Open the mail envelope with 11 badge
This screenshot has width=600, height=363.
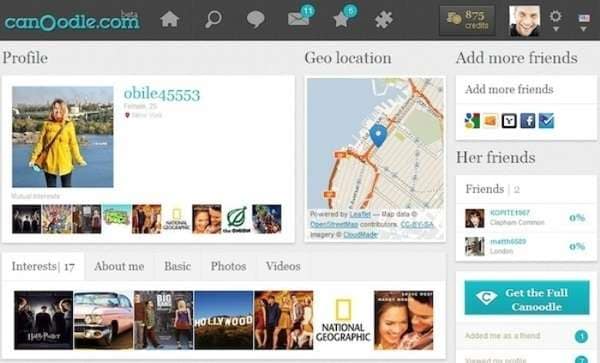pyautogui.click(x=301, y=16)
